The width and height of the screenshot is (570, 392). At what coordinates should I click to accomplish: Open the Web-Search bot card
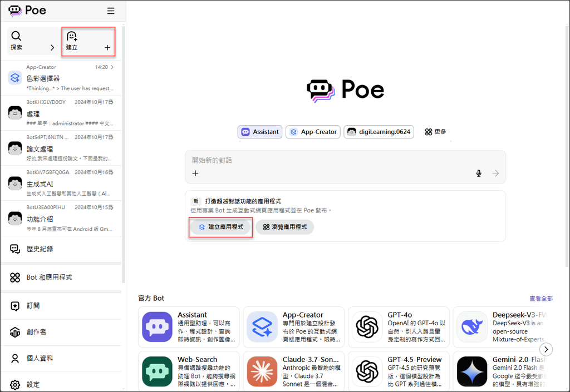[x=189, y=371]
